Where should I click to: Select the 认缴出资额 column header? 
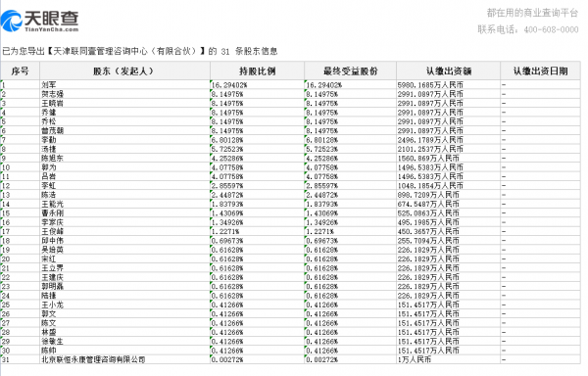pyautogui.click(x=448, y=70)
